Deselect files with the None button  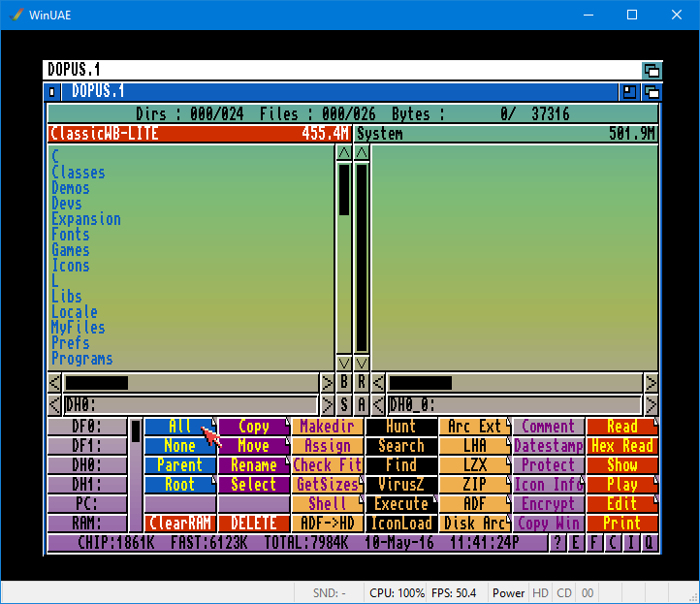click(x=179, y=446)
